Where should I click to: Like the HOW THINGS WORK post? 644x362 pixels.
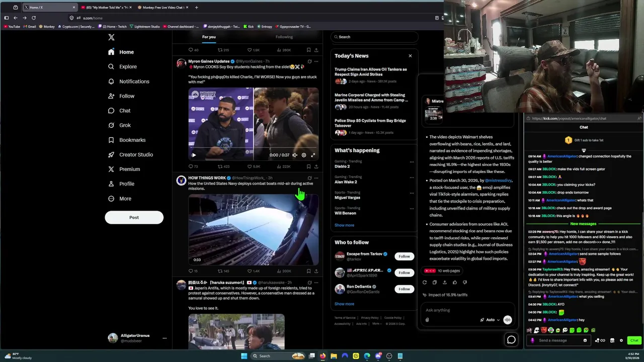(x=253, y=271)
